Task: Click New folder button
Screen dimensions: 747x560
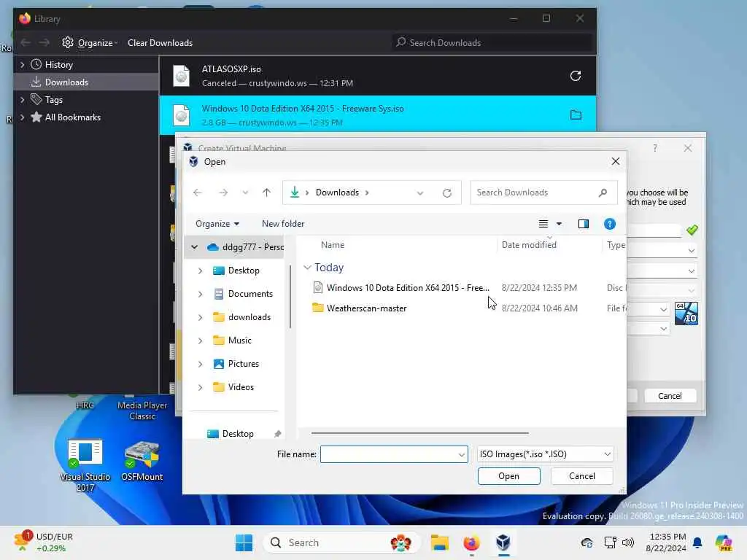Action: [x=283, y=224]
